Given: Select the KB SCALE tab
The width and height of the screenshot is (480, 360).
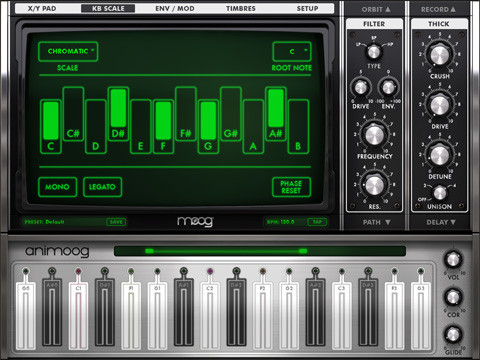Looking at the screenshot, I should (108, 8).
